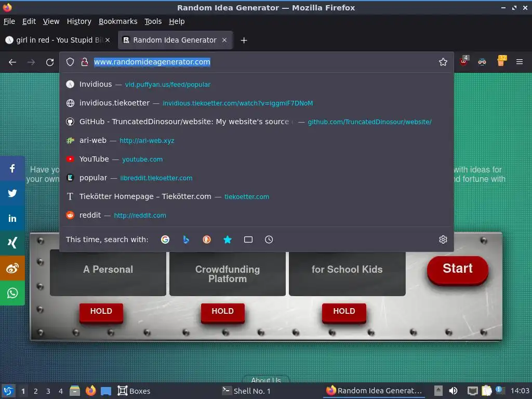Select the ari-web suggestion
This screenshot has height=399, width=532.
(x=257, y=140)
